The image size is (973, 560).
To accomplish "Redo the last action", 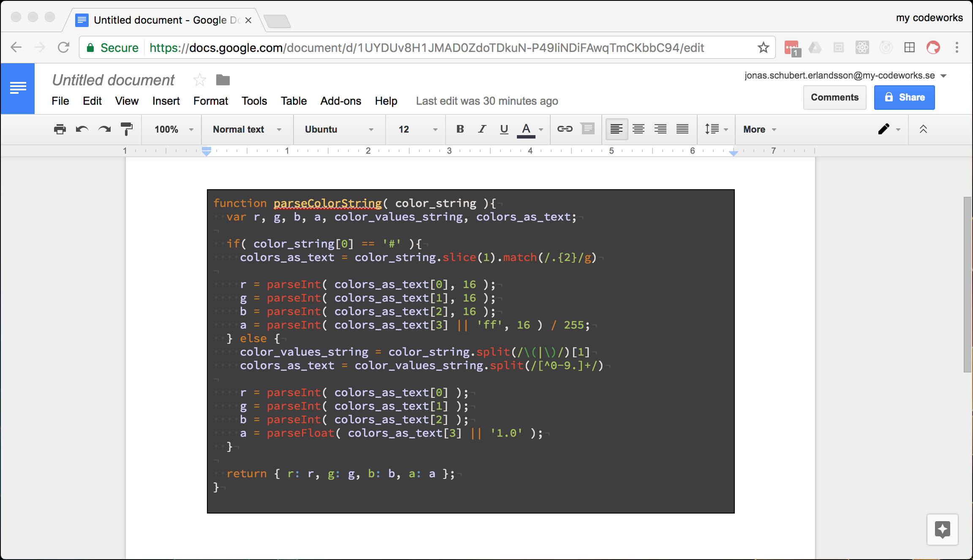I will (x=104, y=129).
